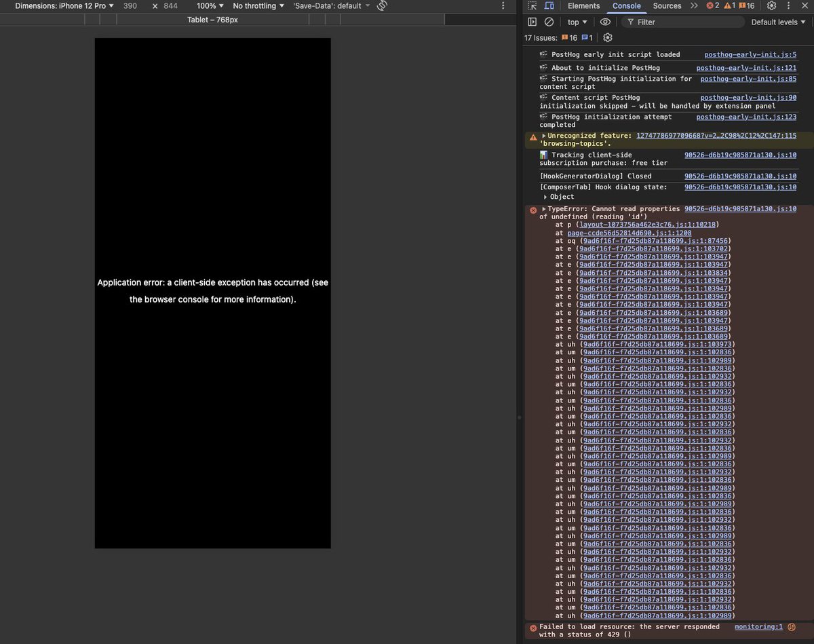
Task: Open the No throttling dropdown
Action: [x=258, y=5]
